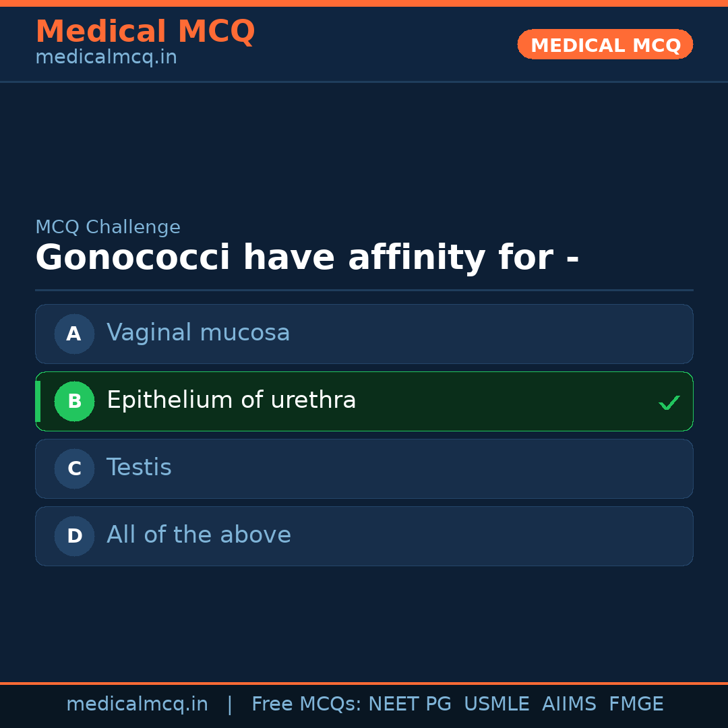Open the Medical MCQ header title
Viewport: 728px width, 728px height.
(145, 32)
